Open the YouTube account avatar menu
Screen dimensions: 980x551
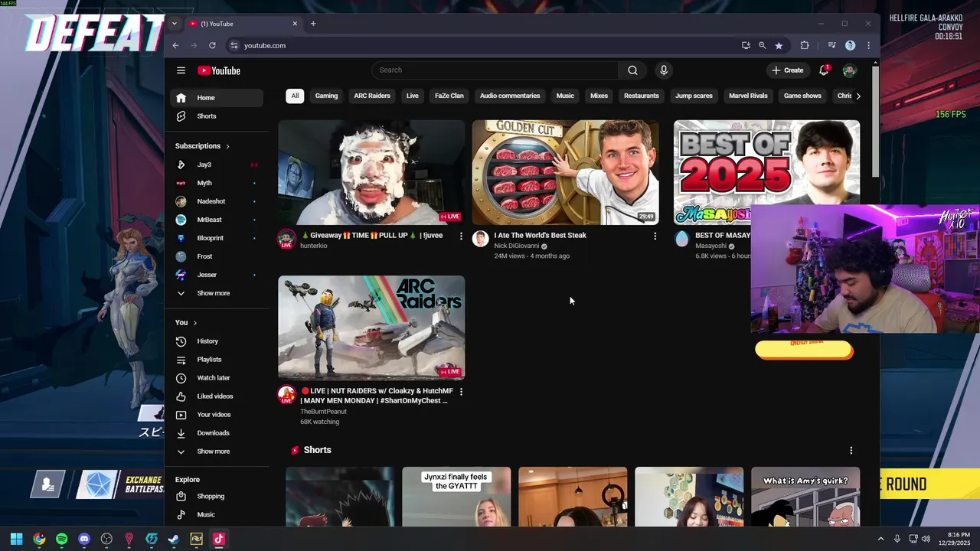click(849, 70)
